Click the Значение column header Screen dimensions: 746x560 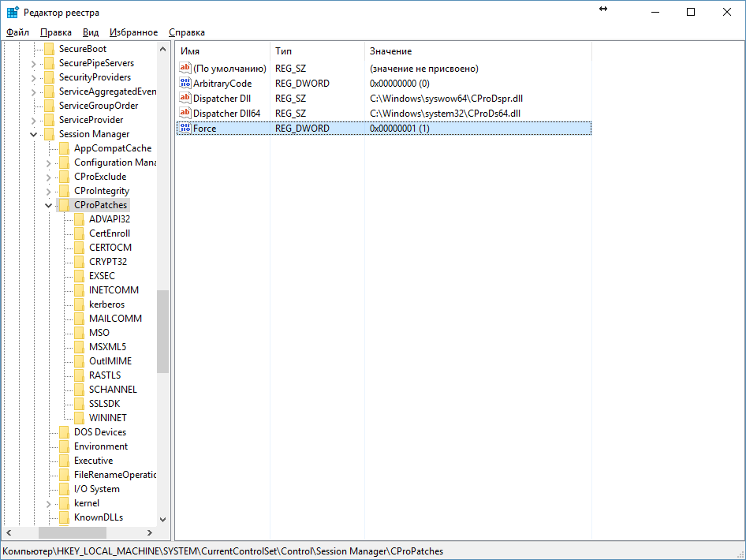[x=390, y=50]
